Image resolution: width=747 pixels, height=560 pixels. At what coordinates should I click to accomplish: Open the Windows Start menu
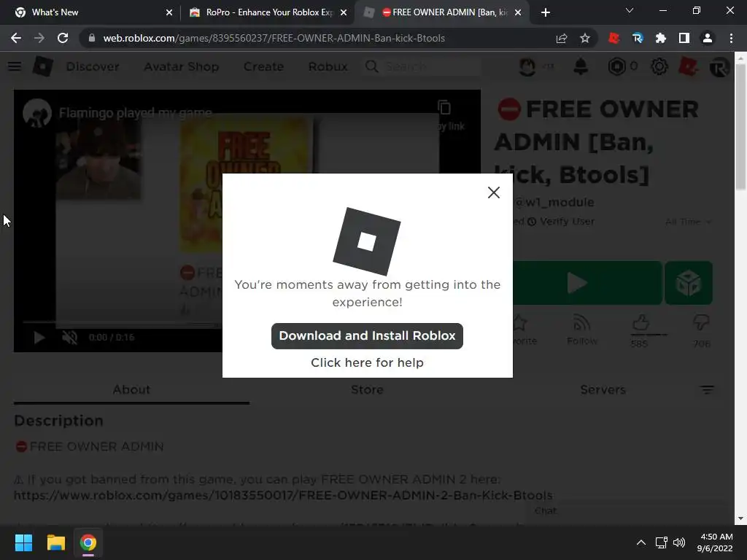pyautogui.click(x=23, y=542)
